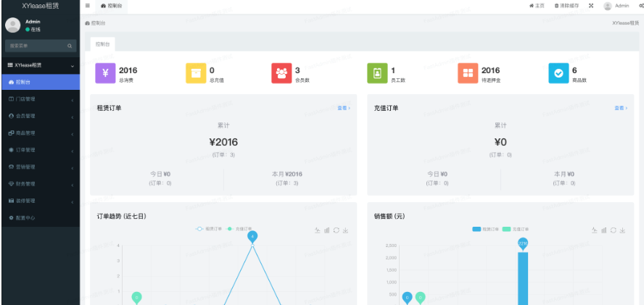Select the 控制台 tab in the top bar
Image resolution: width=644 pixels, height=305 pixels.
(x=112, y=6)
